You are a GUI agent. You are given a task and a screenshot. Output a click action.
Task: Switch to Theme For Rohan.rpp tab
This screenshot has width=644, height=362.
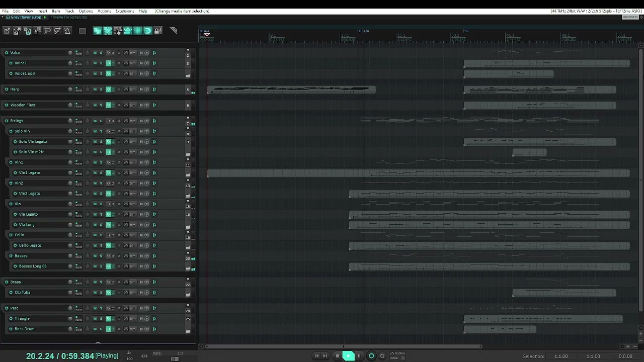click(69, 17)
